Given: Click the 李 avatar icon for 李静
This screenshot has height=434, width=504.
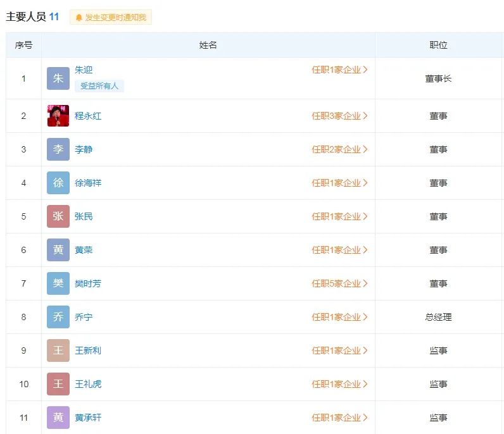Looking at the screenshot, I should pos(58,149).
